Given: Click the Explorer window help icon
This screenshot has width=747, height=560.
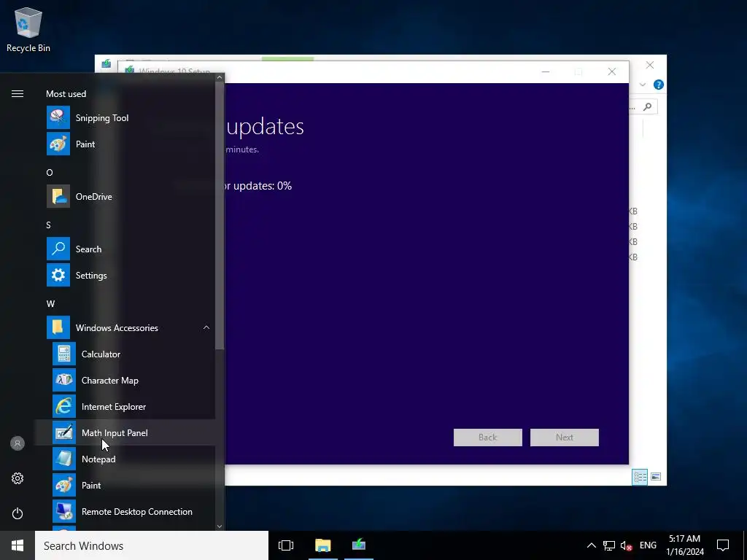Looking at the screenshot, I should coord(659,85).
